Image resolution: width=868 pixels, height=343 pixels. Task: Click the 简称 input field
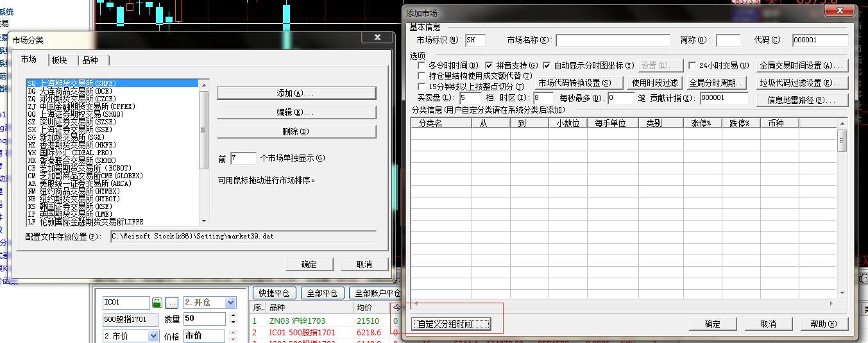728,40
